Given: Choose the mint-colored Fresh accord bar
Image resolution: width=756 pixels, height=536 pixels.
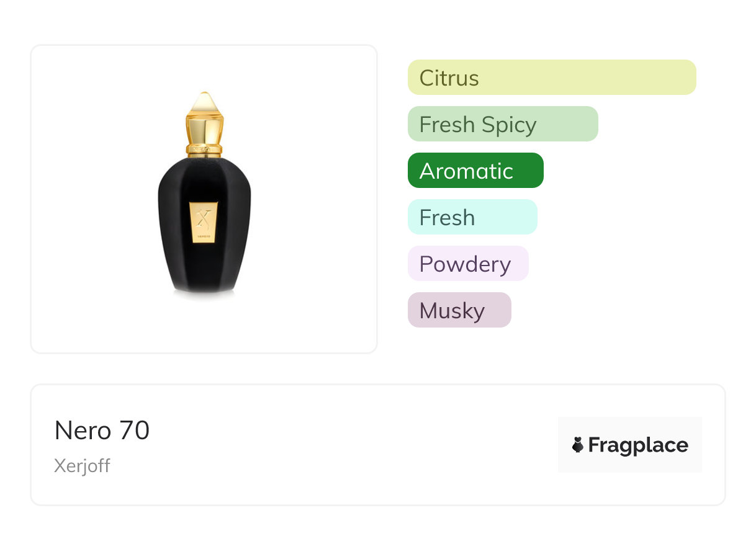Looking at the screenshot, I should point(472,217).
